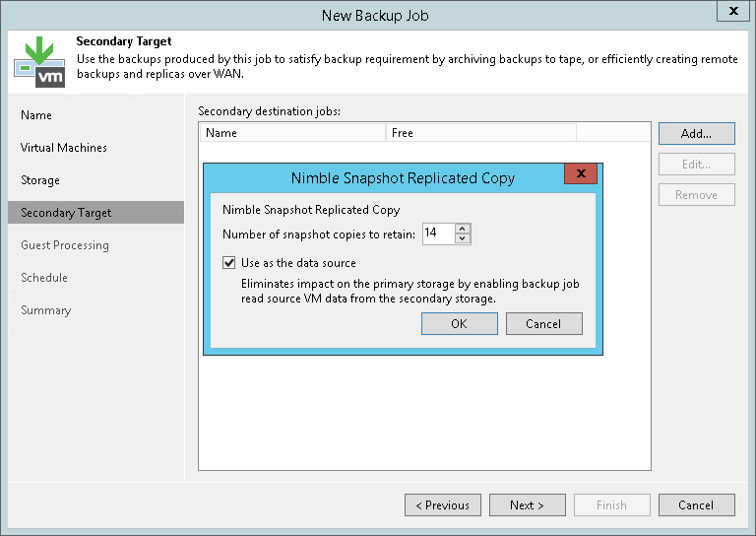The width and height of the screenshot is (756, 536).
Task: Close the New Backup Job window
Action: pos(733,11)
